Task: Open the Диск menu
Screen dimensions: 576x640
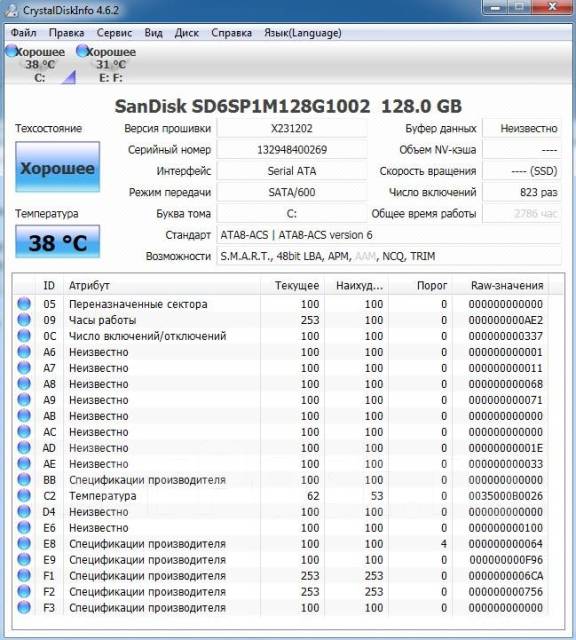Action: (x=187, y=33)
